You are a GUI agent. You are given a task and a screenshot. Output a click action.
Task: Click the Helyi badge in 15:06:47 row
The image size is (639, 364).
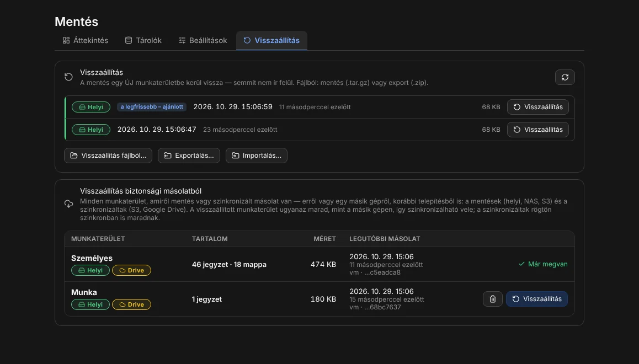[91, 130]
